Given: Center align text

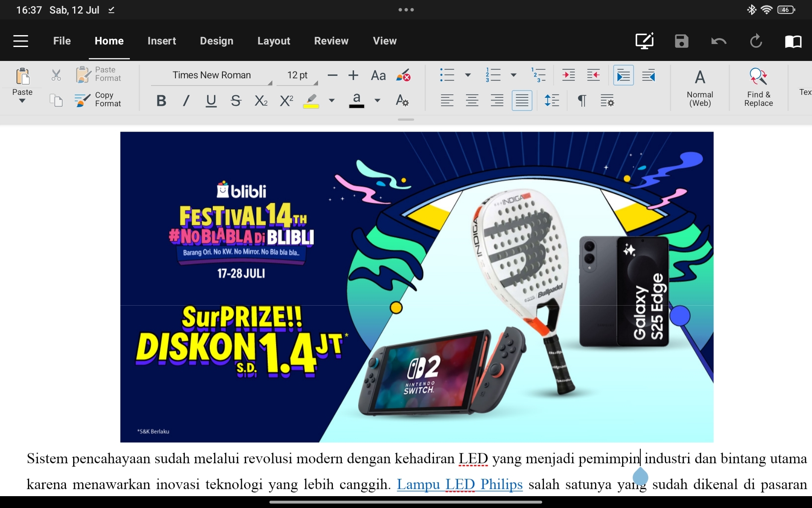Looking at the screenshot, I should tap(472, 101).
